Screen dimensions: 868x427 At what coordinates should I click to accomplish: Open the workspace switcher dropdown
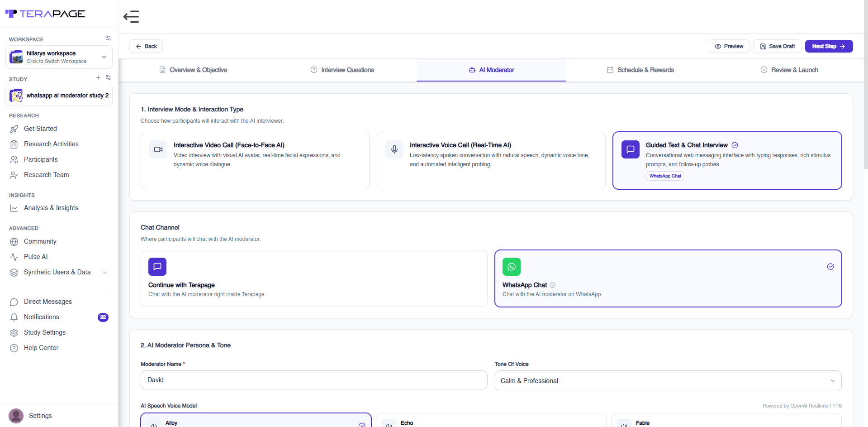point(59,57)
